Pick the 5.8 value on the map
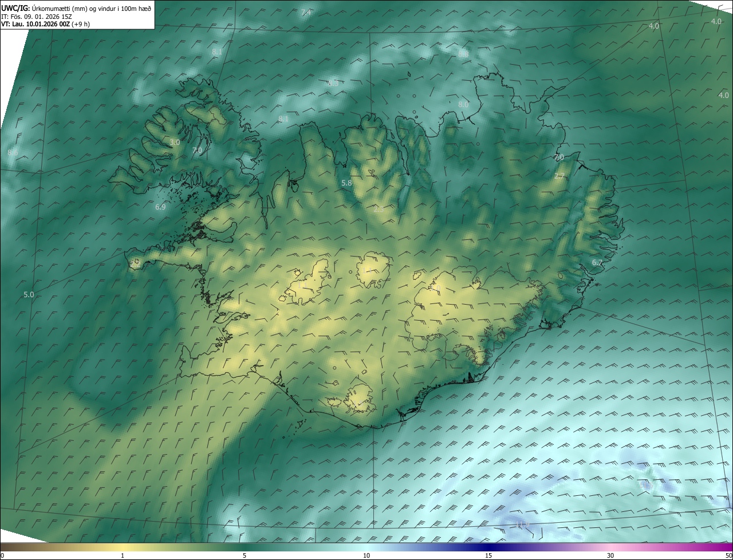This screenshot has width=733, height=560. (x=346, y=183)
